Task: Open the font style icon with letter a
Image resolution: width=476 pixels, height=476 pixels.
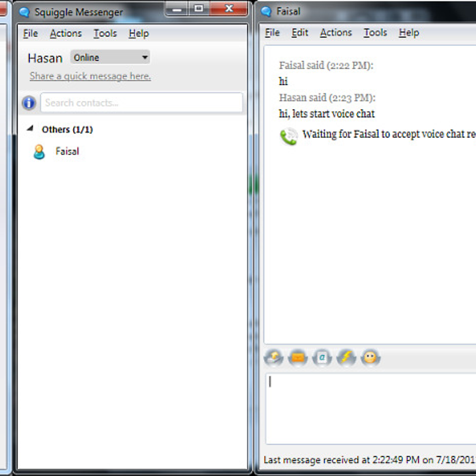Action: (x=322, y=358)
